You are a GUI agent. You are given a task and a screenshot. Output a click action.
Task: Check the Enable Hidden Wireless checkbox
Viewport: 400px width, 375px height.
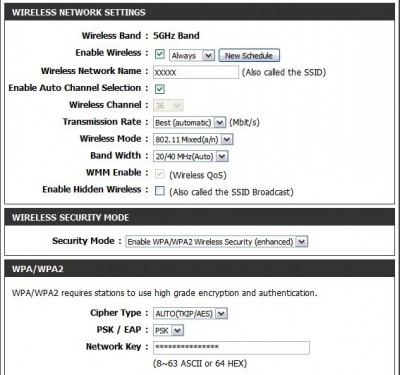pyautogui.click(x=160, y=191)
